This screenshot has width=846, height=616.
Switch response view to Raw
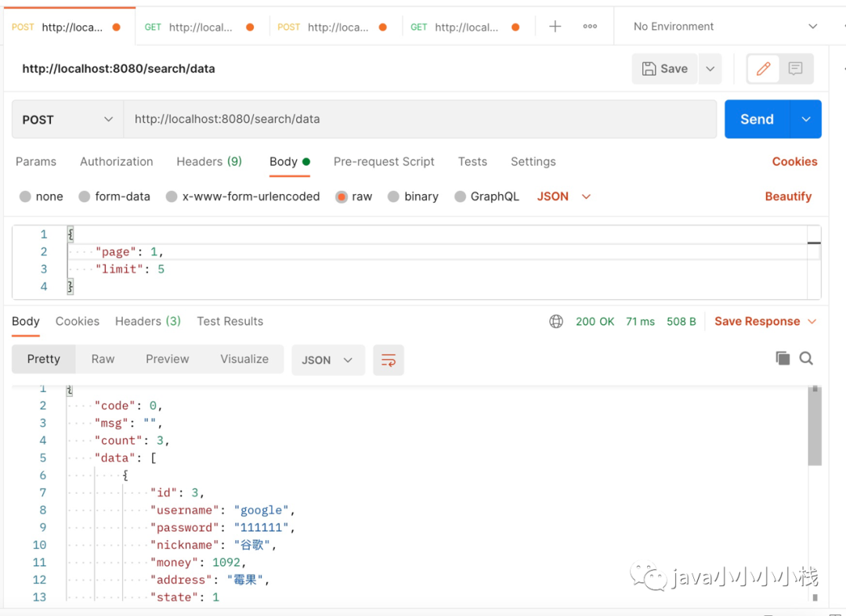pyautogui.click(x=103, y=359)
